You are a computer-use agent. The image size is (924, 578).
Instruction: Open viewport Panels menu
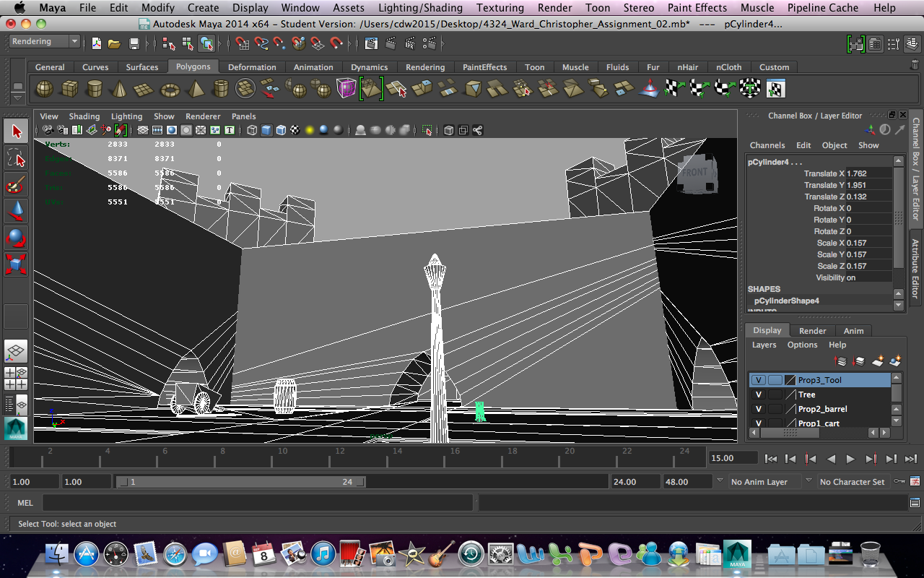click(x=243, y=116)
